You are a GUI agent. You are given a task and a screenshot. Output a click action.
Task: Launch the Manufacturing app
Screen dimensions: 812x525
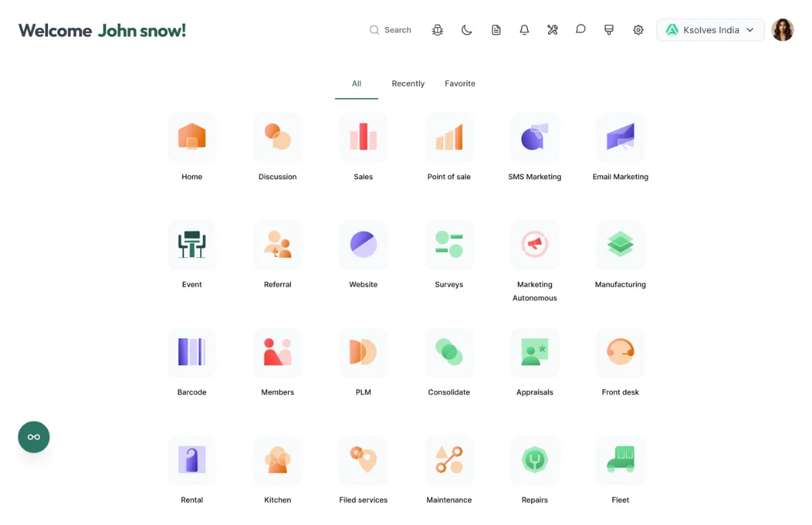point(621,244)
